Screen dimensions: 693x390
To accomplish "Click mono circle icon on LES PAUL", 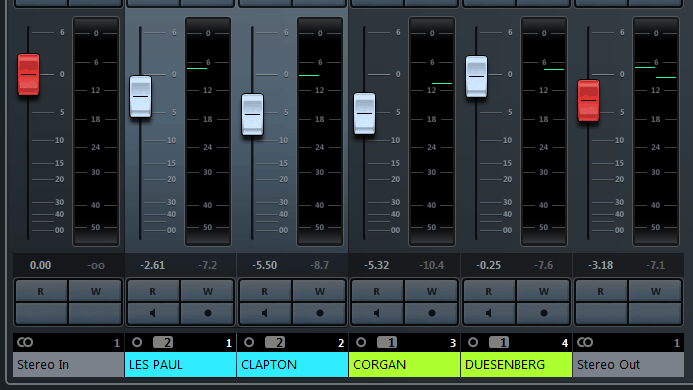I will pos(137,342).
